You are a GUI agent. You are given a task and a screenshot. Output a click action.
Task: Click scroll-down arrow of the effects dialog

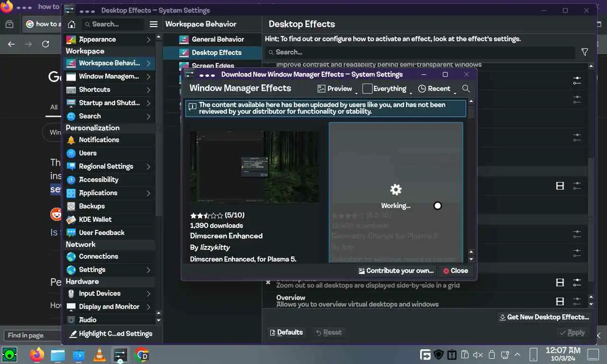(471, 259)
